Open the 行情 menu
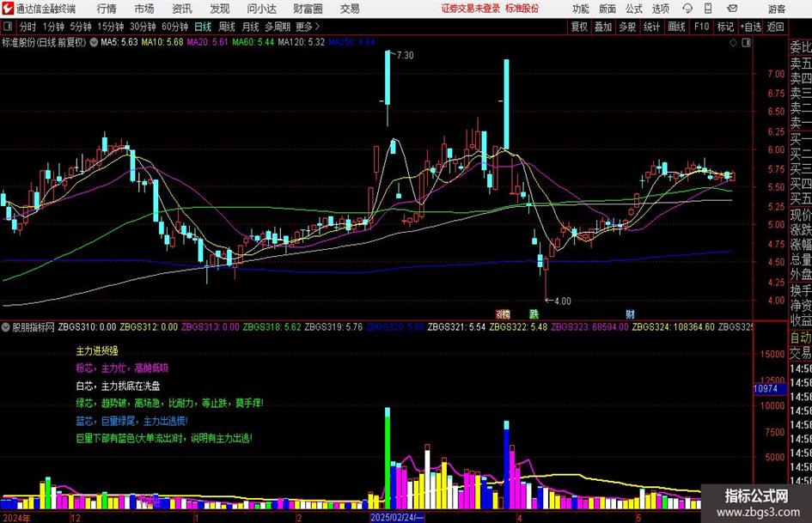 click(x=107, y=9)
